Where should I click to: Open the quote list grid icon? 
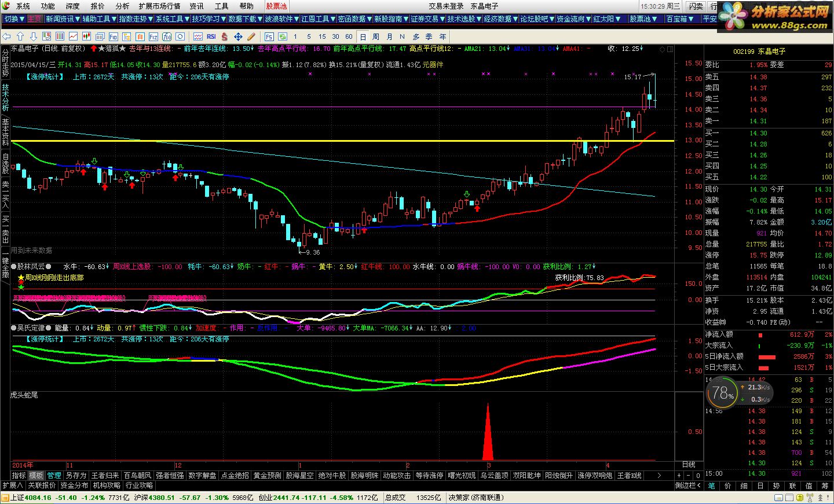point(60,36)
